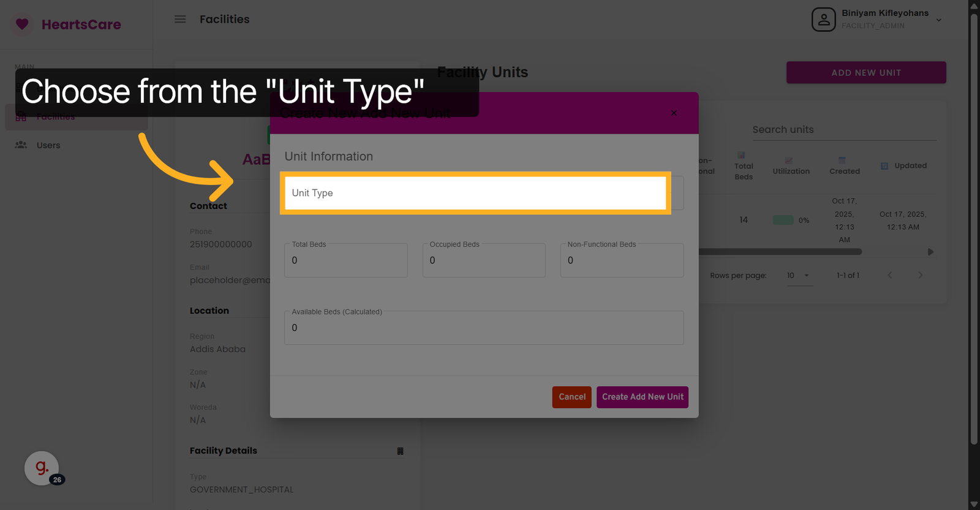980x510 pixels.
Task: Click the Facility Units heading
Action: [483, 72]
